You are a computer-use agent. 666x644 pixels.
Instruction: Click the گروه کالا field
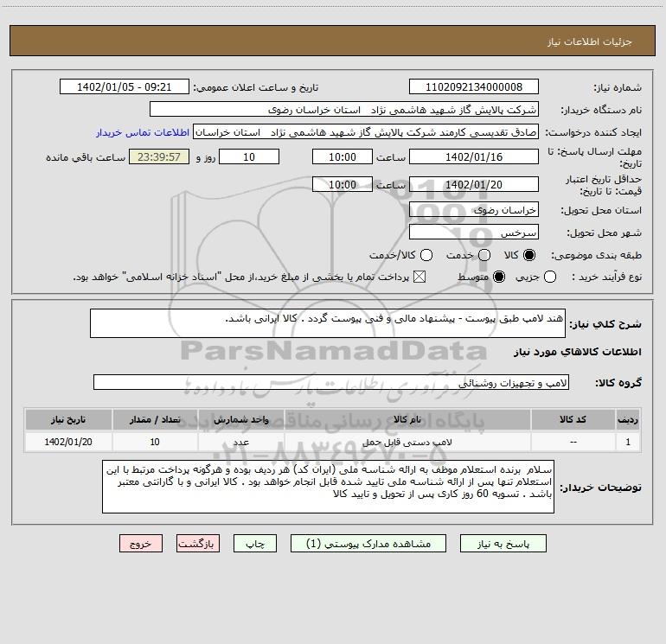[331, 382]
